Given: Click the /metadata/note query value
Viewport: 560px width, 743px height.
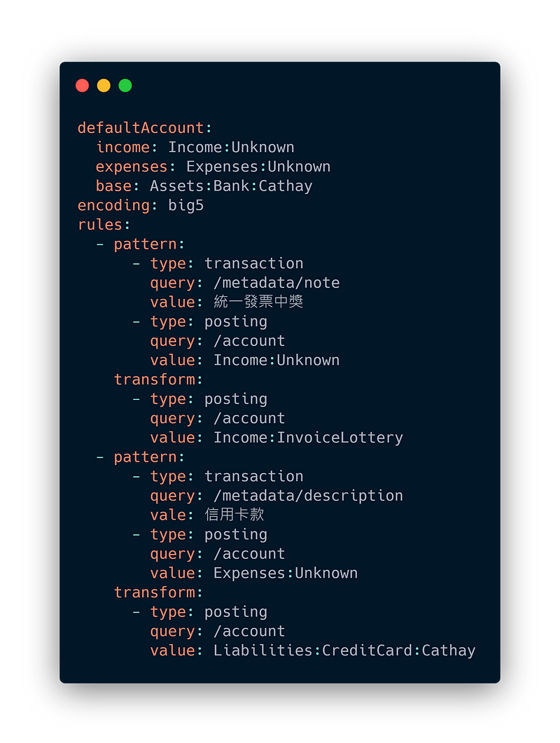Looking at the screenshot, I should (276, 283).
